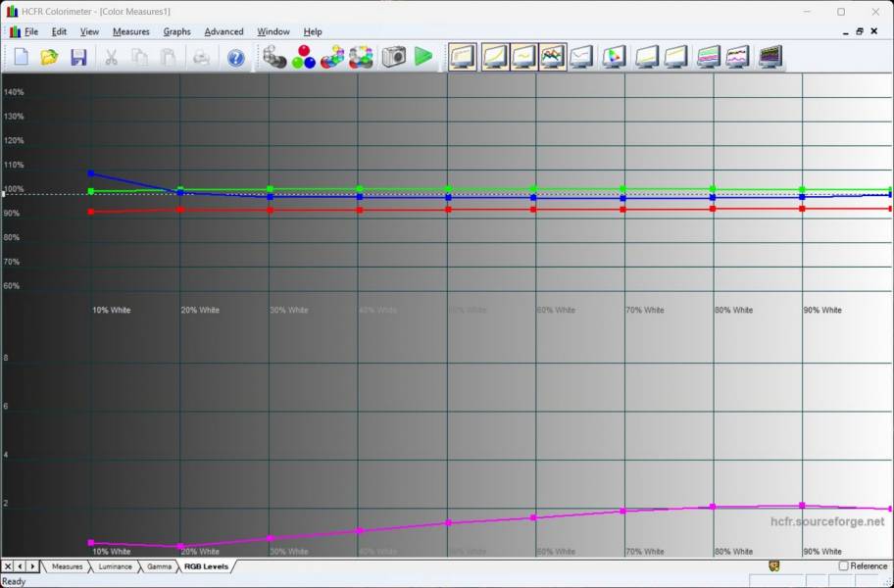Open the Graphs menu
Viewport: 894px width, 588px height.
point(176,31)
